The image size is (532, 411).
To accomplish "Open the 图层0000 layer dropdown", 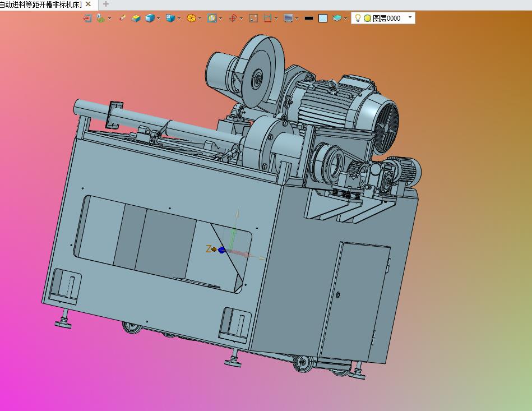I will pyautogui.click(x=410, y=18).
